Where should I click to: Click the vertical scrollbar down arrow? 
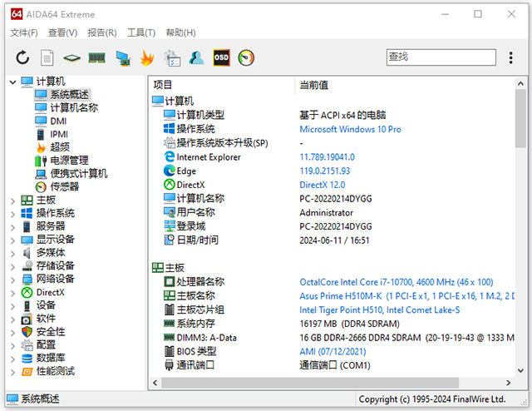(521, 370)
